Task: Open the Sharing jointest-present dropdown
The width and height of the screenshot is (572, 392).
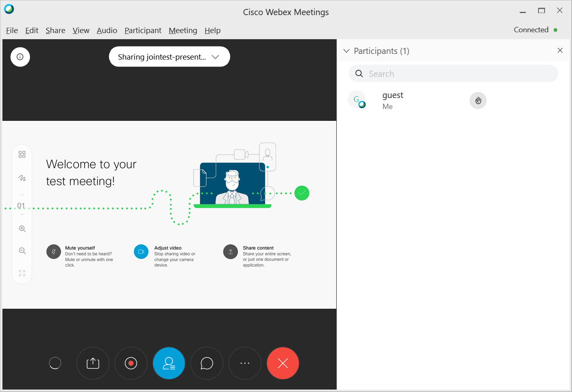Action: [x=169, y=57]
